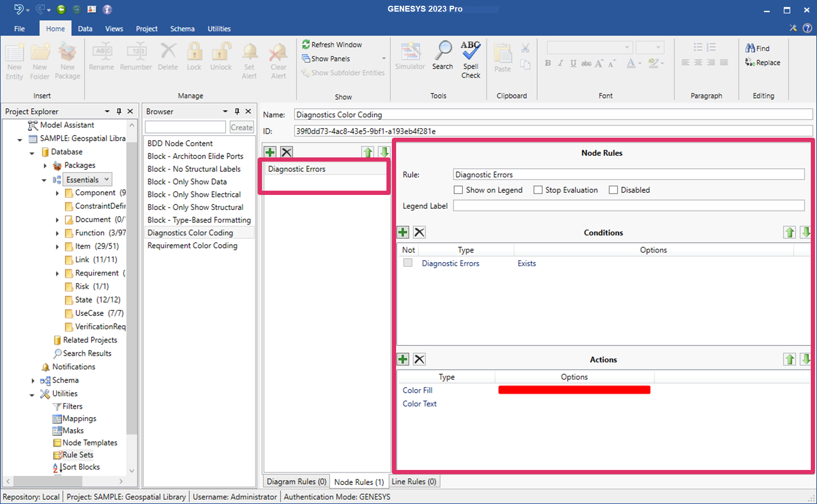Check the Stop Evaluation option
The width and height of the screenshot is (817, 504).
[x=538, y=190]
